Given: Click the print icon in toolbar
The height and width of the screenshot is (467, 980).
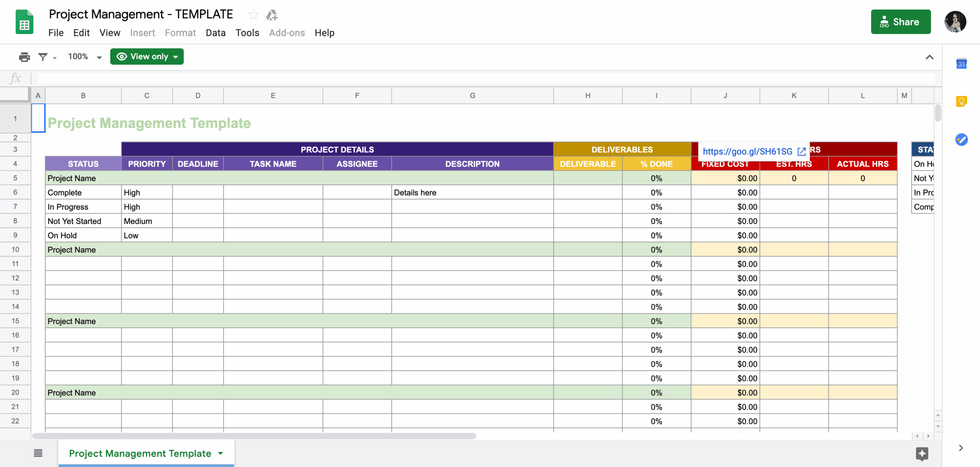Looking at the screenshot, I should tap(24, 57).
